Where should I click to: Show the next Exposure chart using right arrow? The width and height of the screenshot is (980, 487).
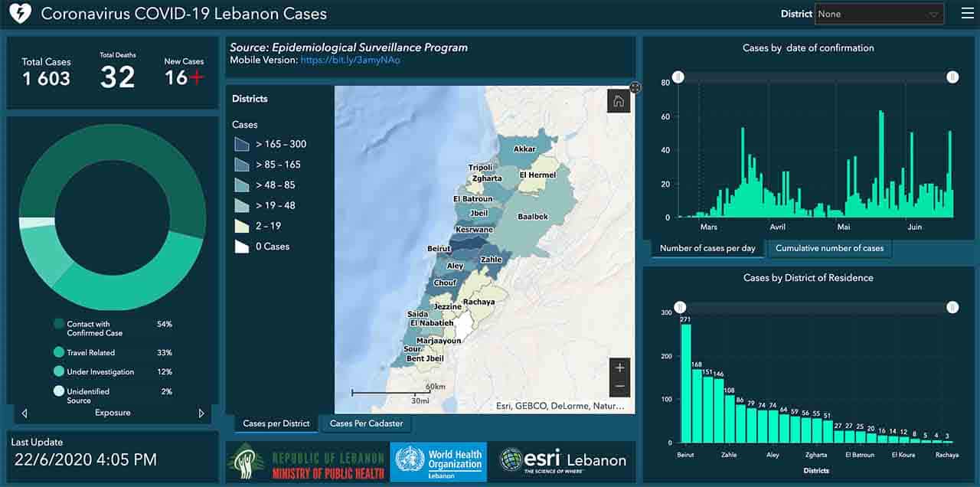(x=201, y=413)
